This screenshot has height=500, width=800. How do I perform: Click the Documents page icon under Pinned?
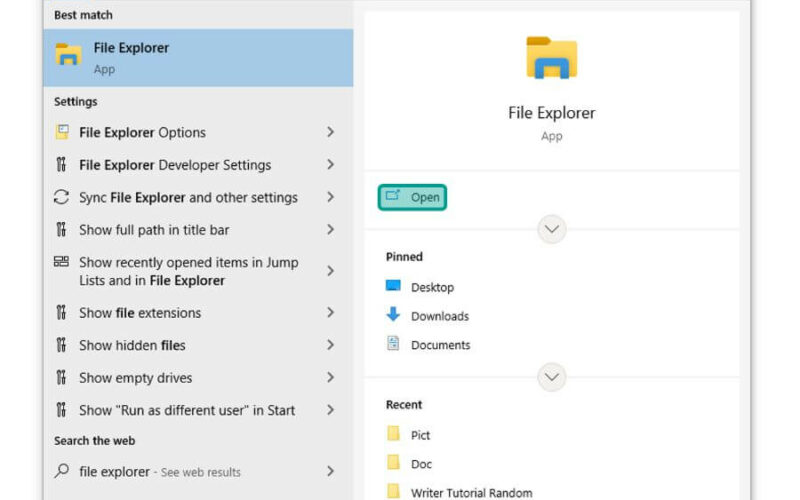point(393,343)
